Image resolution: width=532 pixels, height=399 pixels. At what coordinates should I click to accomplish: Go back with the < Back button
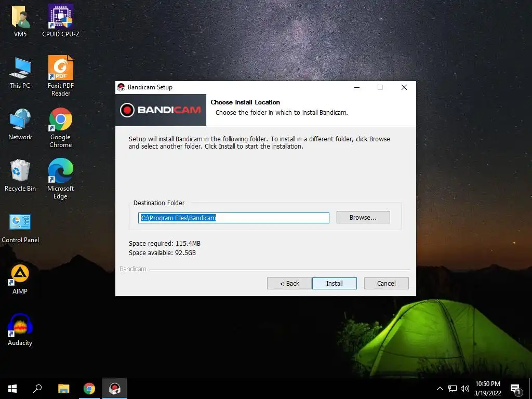point(289,283)
